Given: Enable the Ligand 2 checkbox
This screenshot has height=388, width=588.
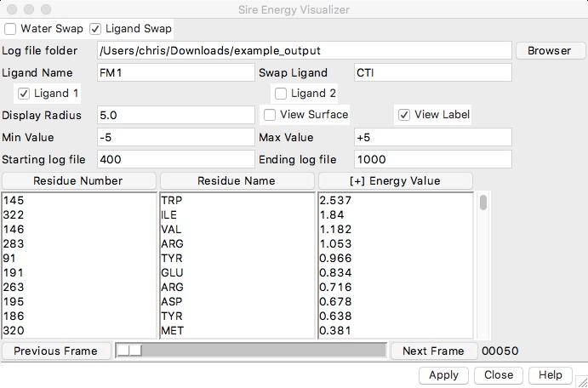Looking at the screenshot, I should (281, 94).
